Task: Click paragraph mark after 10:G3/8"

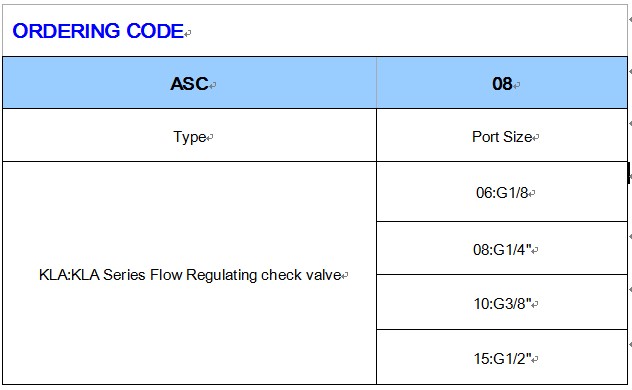Action: click(535, 305)
